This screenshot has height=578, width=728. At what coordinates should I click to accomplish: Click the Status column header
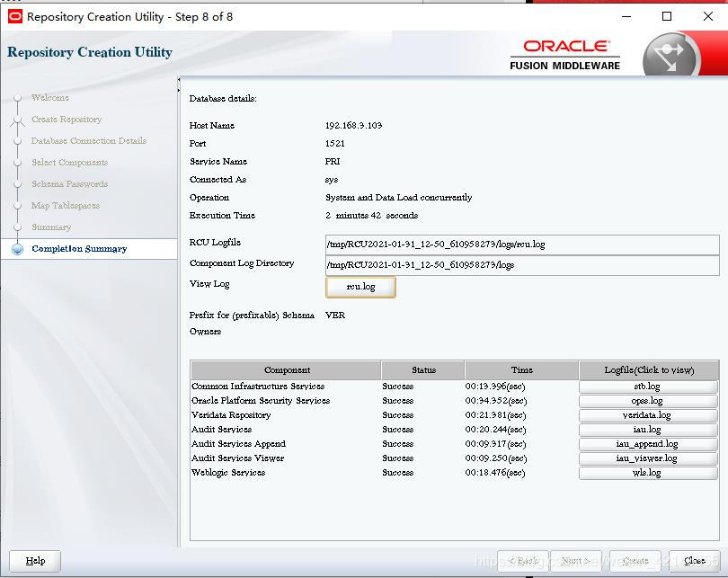click(423, 370)
